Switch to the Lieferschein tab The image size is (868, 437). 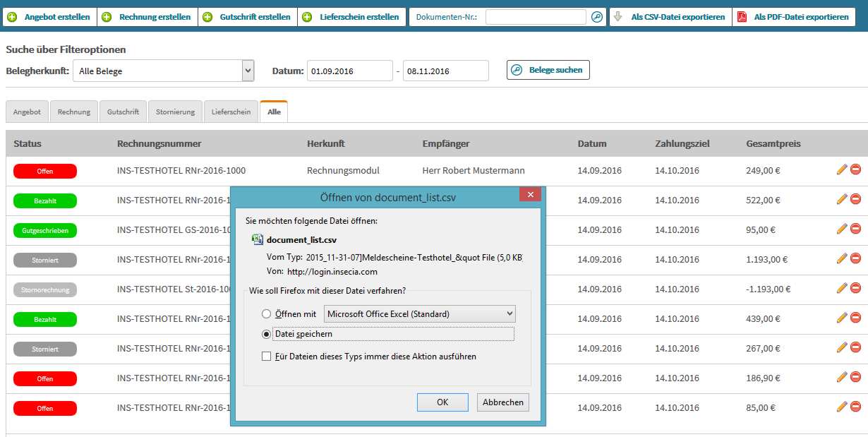point(231,112)
